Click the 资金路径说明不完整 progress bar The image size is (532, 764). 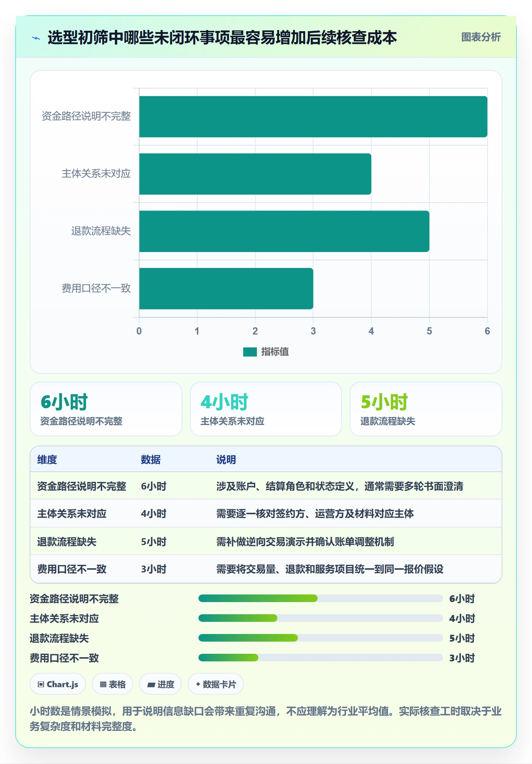320,598
